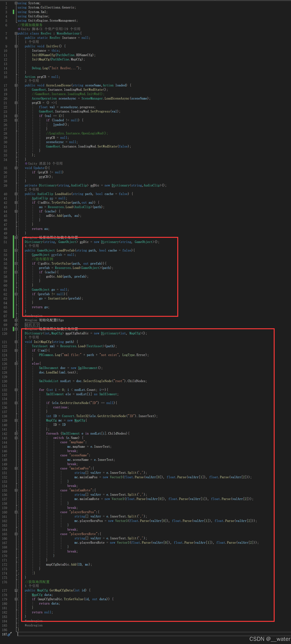
Task: Collapse the ResSvc class at line 7
Action: [x=16, y=33]
